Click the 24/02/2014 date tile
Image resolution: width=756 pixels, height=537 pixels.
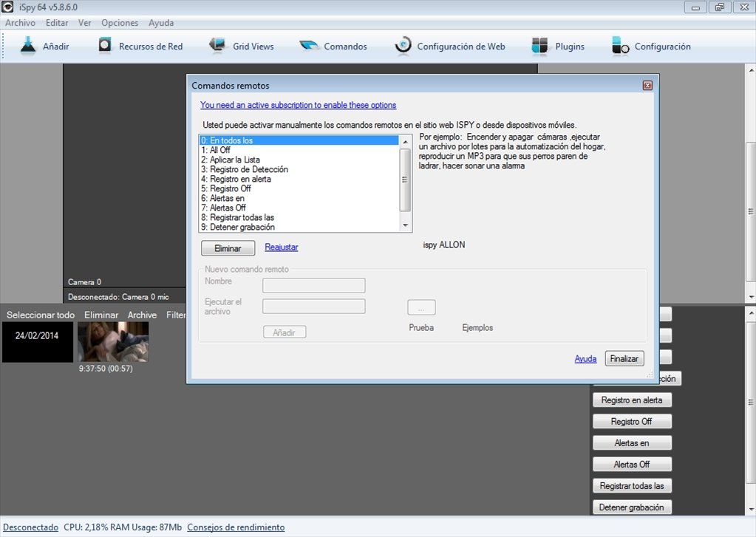(x=37, y=342)
